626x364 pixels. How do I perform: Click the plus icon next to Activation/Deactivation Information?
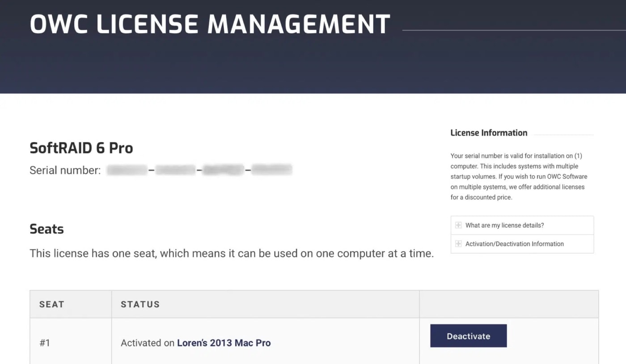[x=458, y=243]
